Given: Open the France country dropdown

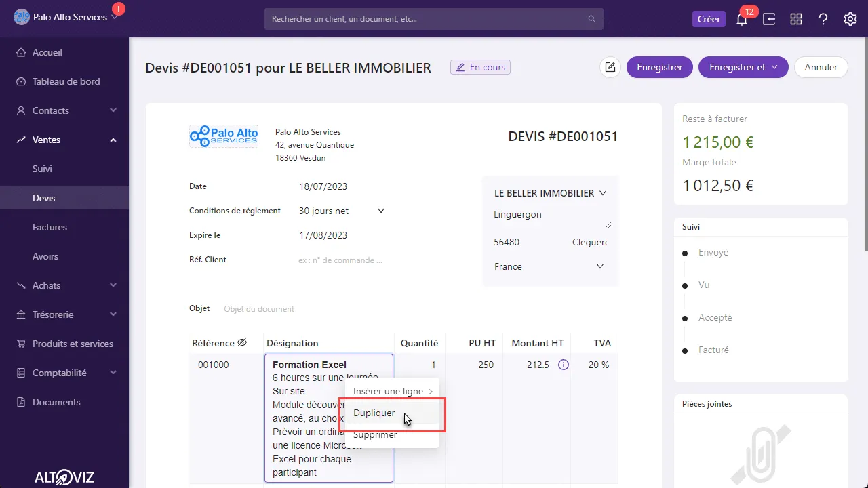Looking at the screenshot, I should click(549, 266).
